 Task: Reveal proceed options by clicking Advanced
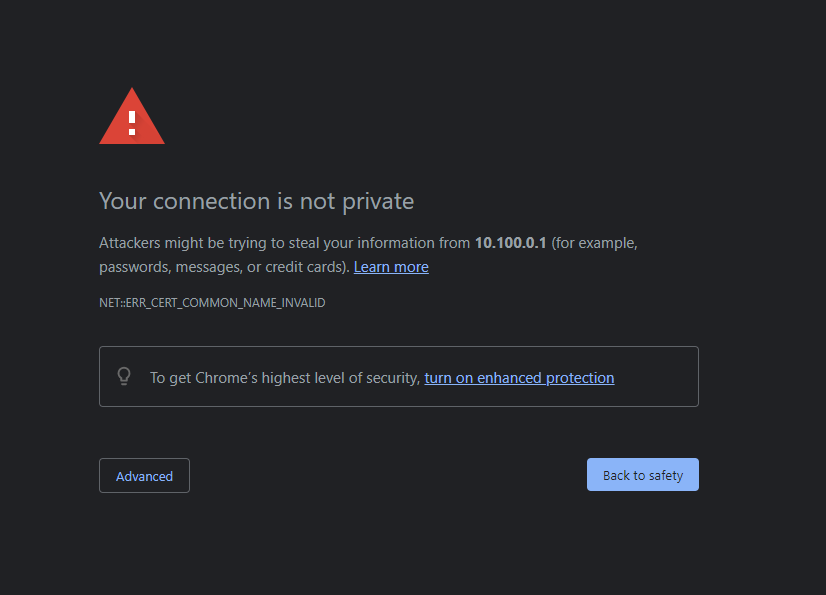tap(144, 475)
